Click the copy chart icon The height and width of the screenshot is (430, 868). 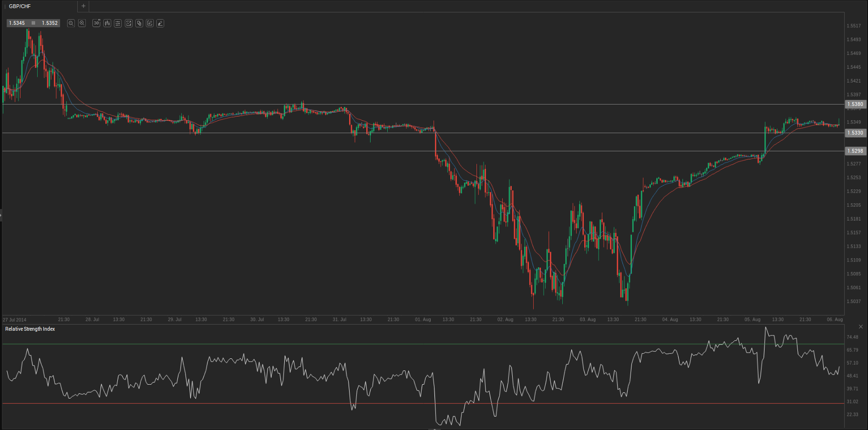click(139, 23)
